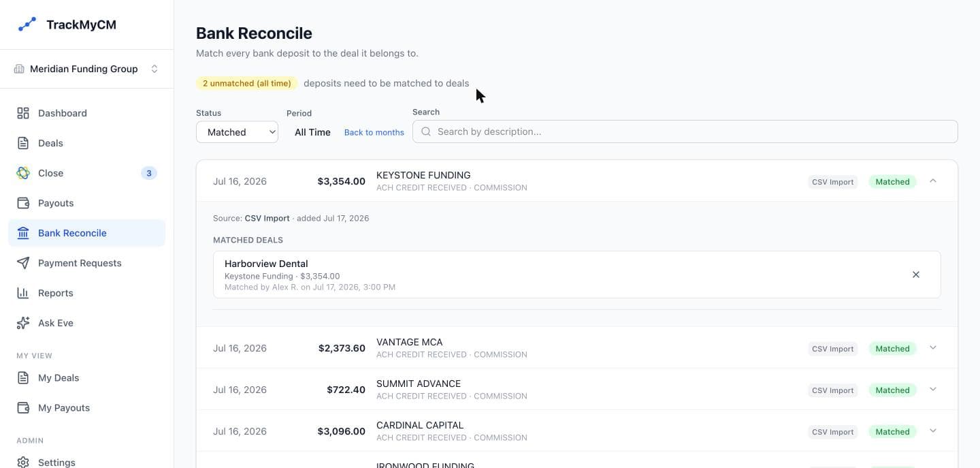Open the Status dropdown set to Matched
The image size is (980, 468).
click(237, 132)
